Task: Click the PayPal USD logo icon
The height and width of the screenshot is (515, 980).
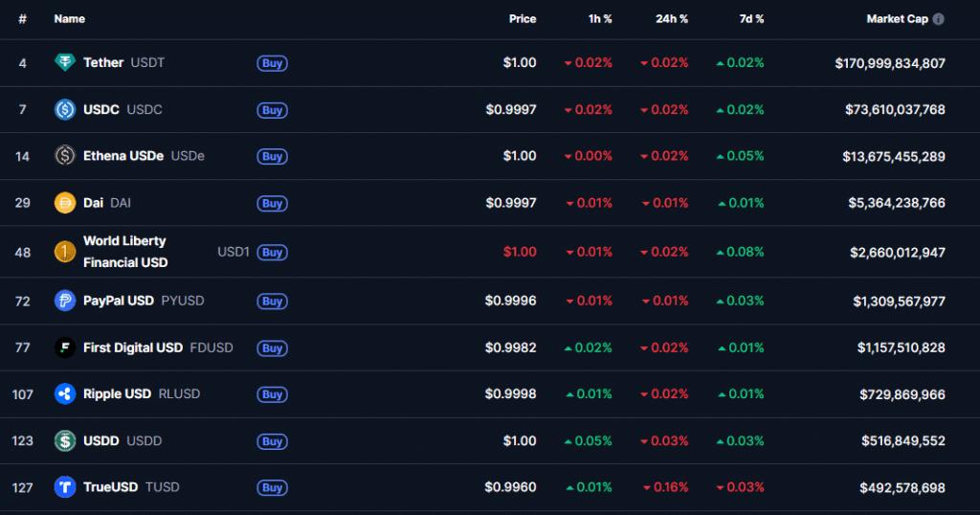Action: (x=65, y=301)
